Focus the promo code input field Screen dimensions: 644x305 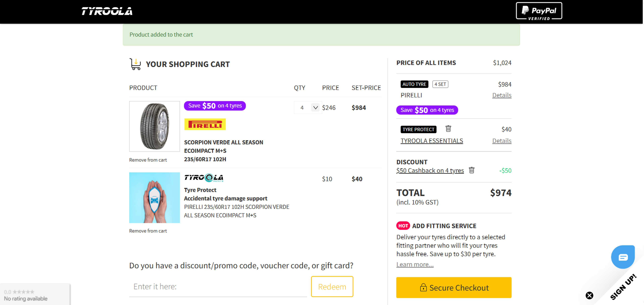click(218, 287)
